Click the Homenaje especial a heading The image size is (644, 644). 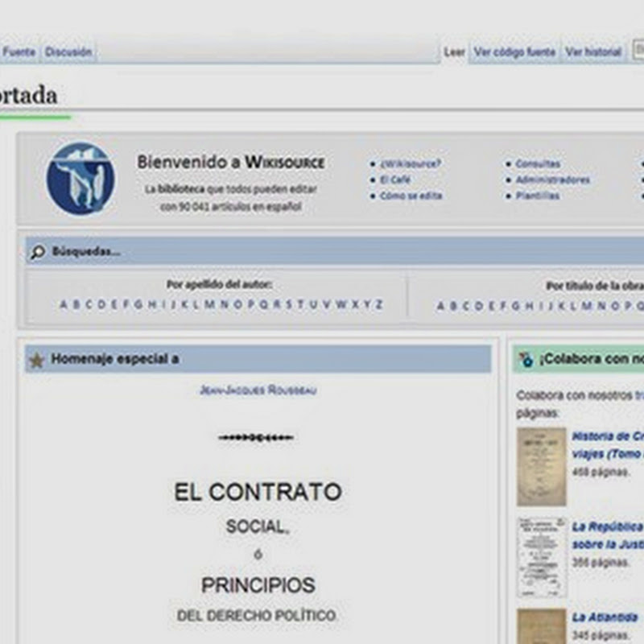coord(115,359)
